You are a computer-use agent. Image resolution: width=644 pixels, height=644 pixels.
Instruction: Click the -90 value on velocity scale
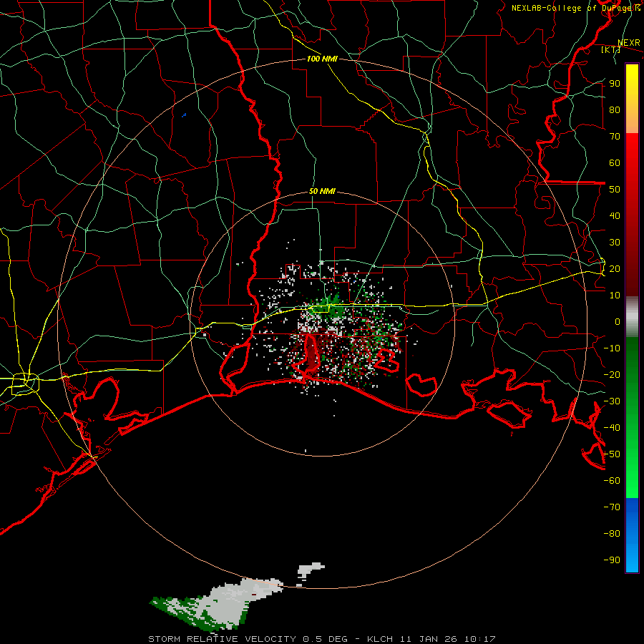coord(612,560)
